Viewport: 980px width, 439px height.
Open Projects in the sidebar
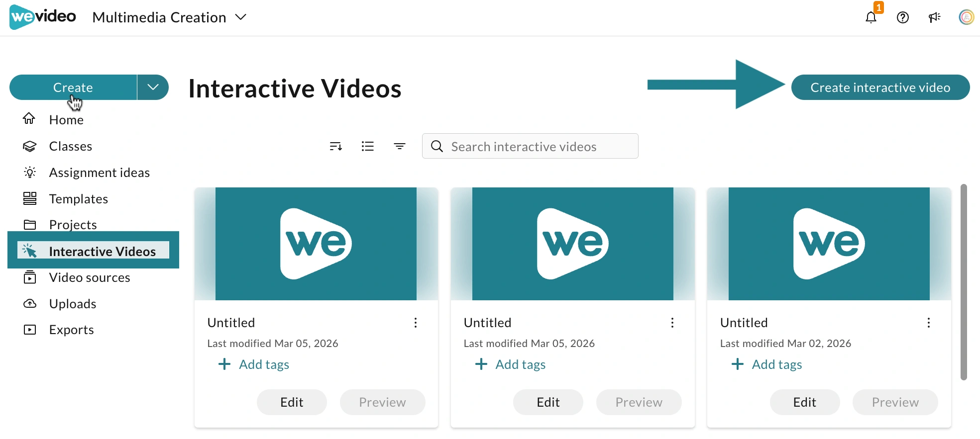(73, 225)
